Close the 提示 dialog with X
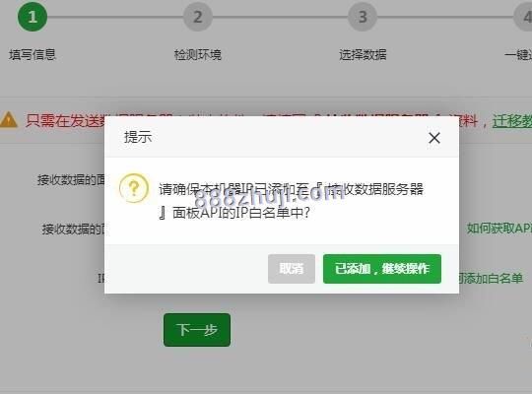 click(x=434, y=138)
